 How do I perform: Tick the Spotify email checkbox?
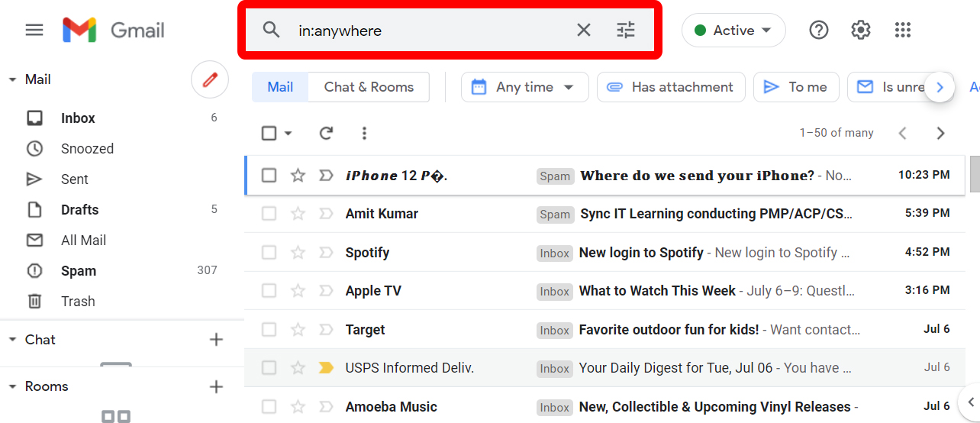click(269, 252)
